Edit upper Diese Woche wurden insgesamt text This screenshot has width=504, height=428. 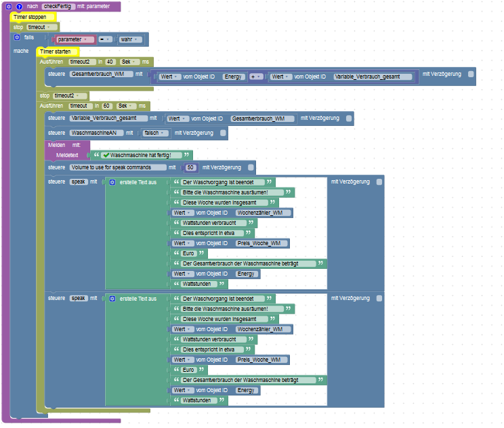point(224,202)
